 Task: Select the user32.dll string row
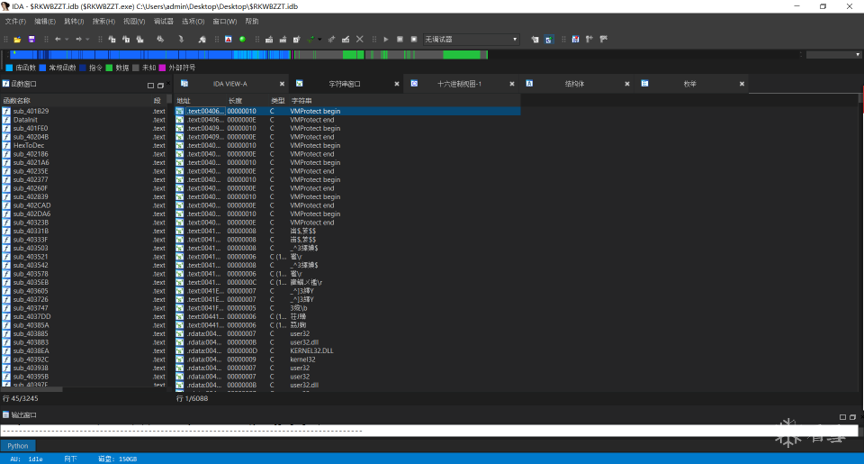click(304, 342)
